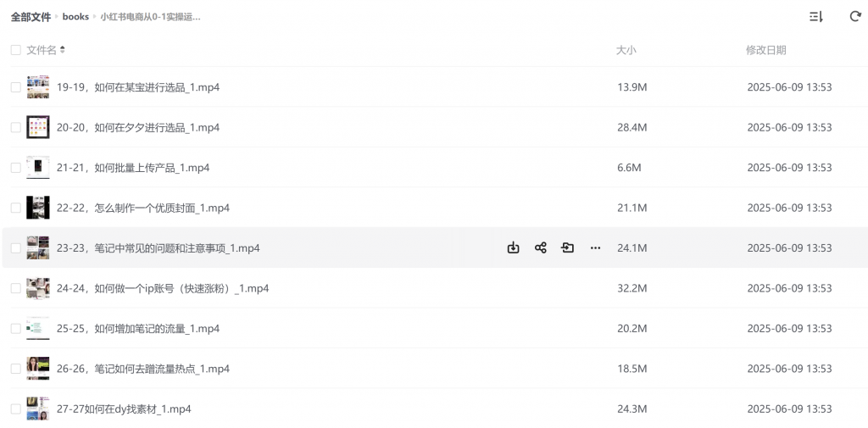868x428 pixels.
Task: Share the 23-23 video using share icon
Action: (540, 248)
